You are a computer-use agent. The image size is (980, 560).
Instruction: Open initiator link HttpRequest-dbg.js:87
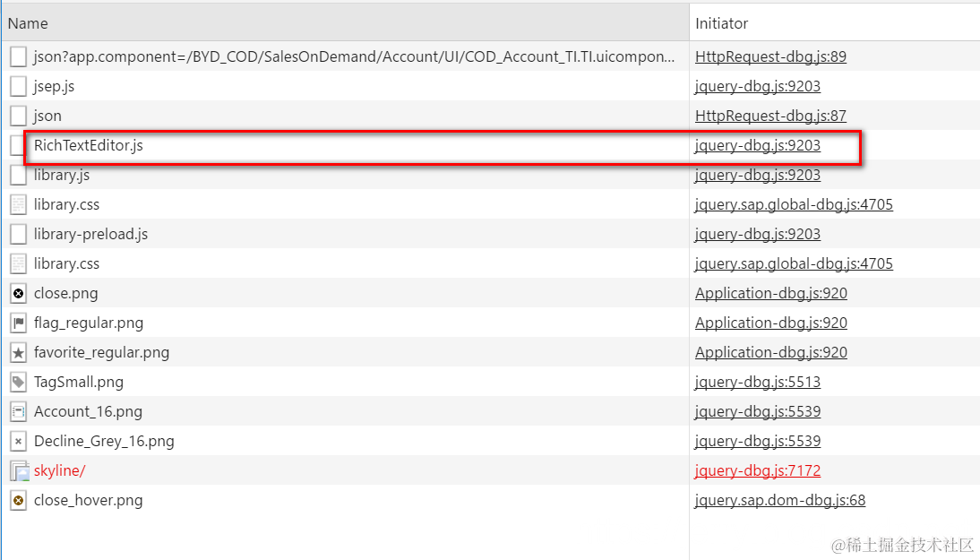[770, 116]
